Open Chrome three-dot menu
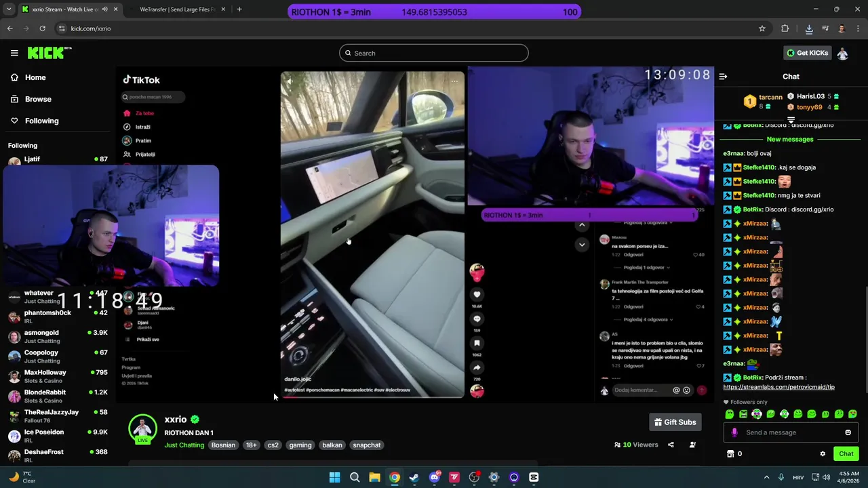The width and height of the screenshot is (868, 488). point(858,28)
